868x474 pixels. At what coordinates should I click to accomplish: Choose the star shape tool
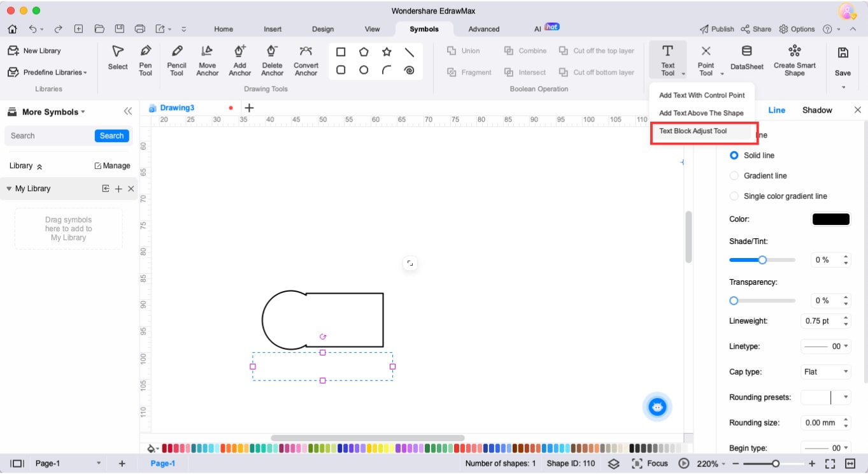tap(387, 52)
